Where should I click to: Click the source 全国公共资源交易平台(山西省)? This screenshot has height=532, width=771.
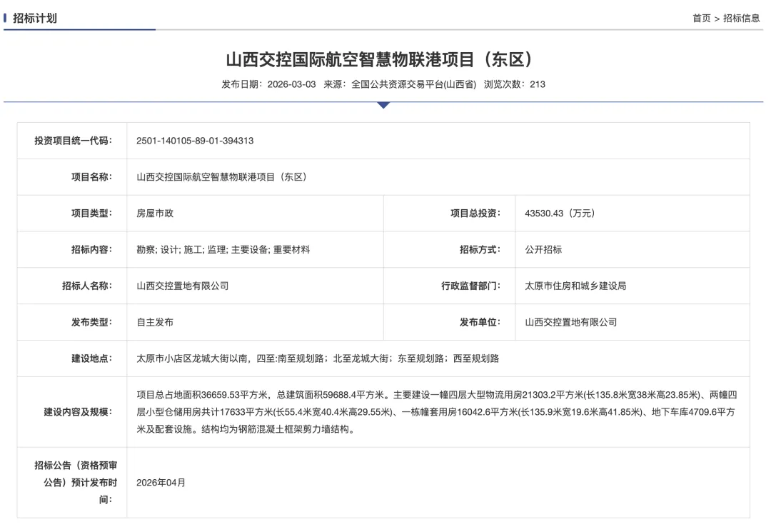413,84
